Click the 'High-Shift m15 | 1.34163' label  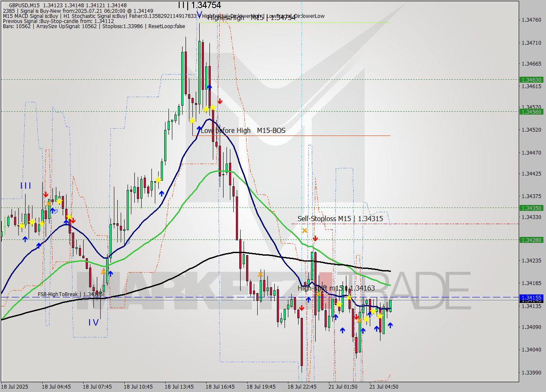[x=337, y=288]
